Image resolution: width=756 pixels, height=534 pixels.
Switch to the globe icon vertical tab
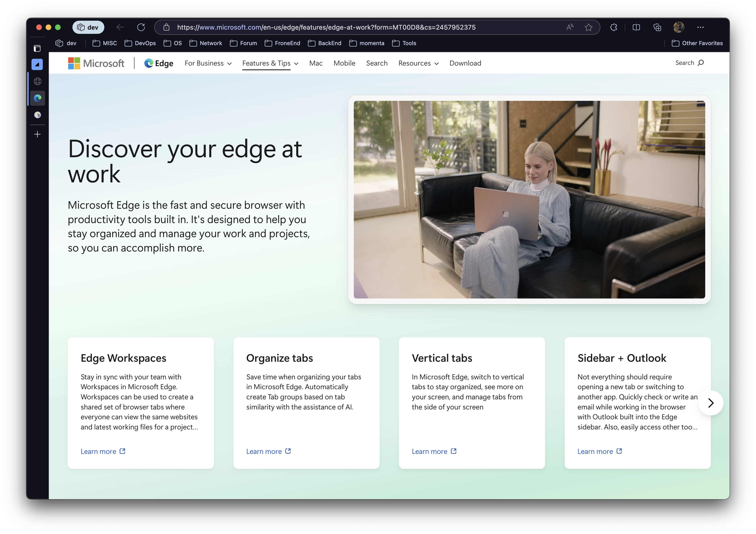coord(38,81)
